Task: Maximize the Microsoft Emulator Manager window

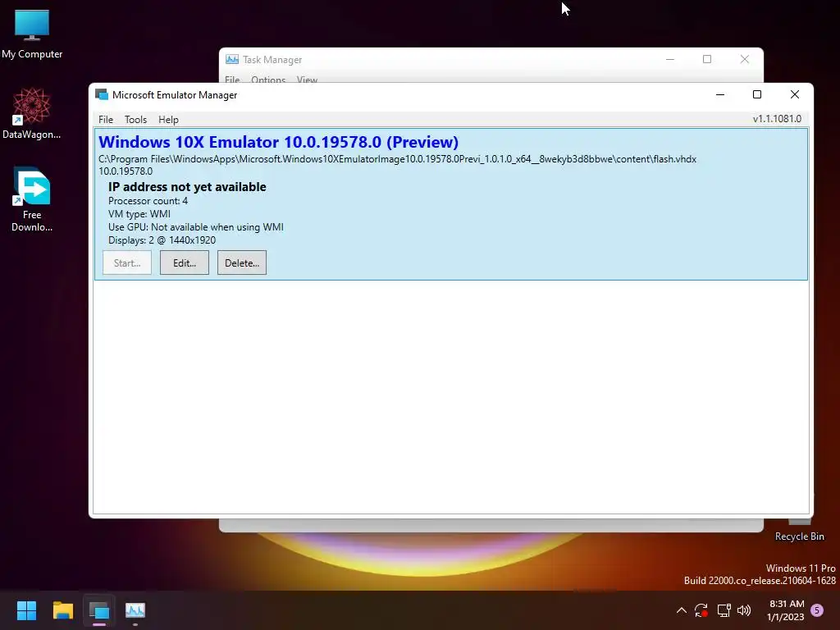Action: (x=757, y=95)
